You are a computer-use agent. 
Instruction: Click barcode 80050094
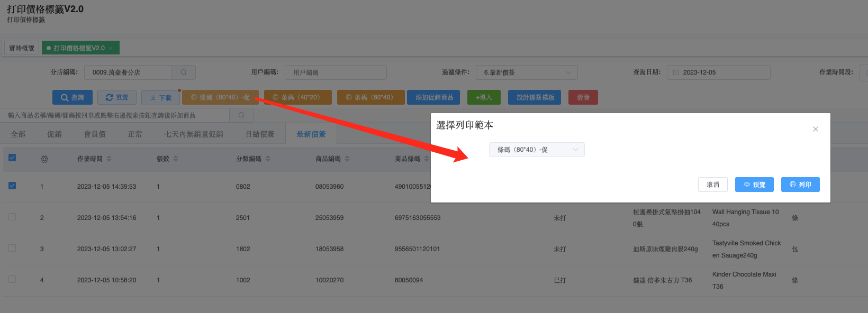[x=409, y=280]
